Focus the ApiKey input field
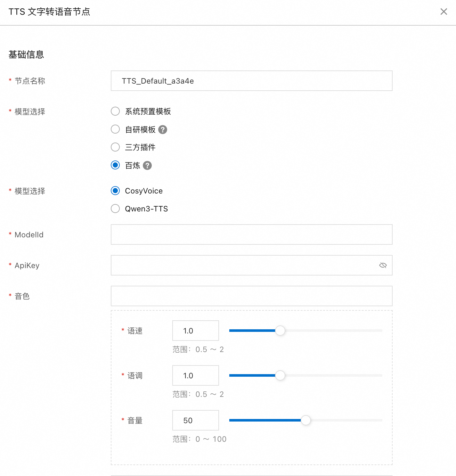Viewport: 456px width, 476px height. point(252,265)
